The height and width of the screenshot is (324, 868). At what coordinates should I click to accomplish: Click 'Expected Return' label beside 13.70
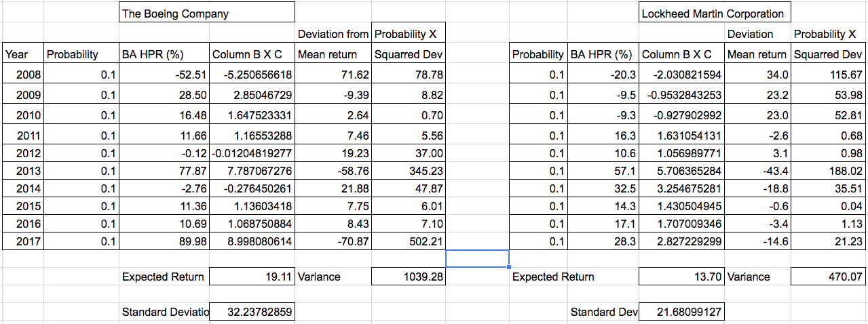pos(553,276)
